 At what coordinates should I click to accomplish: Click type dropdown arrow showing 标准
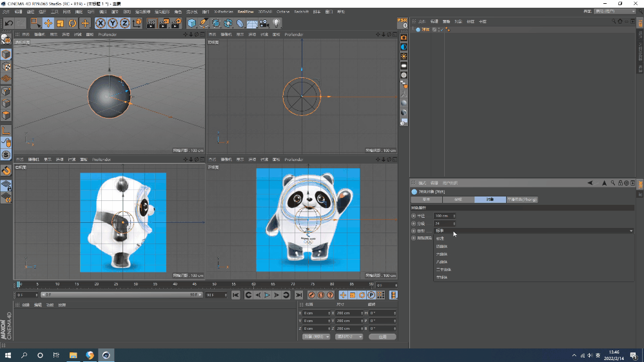point(631,231)
